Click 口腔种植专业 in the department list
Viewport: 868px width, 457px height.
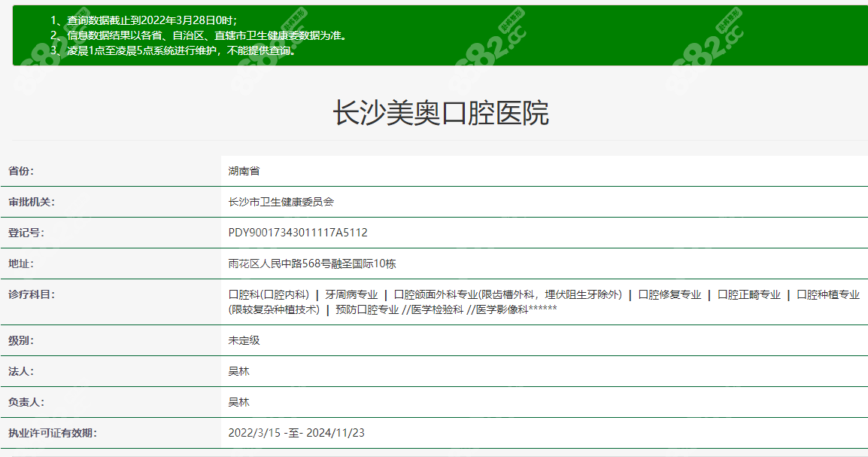(828, 294)
